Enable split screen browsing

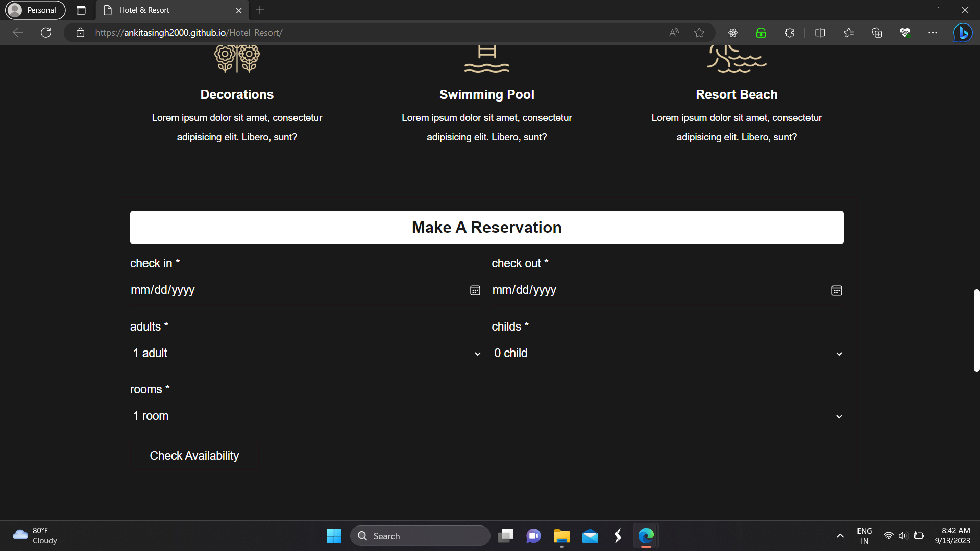pos(820,33)
